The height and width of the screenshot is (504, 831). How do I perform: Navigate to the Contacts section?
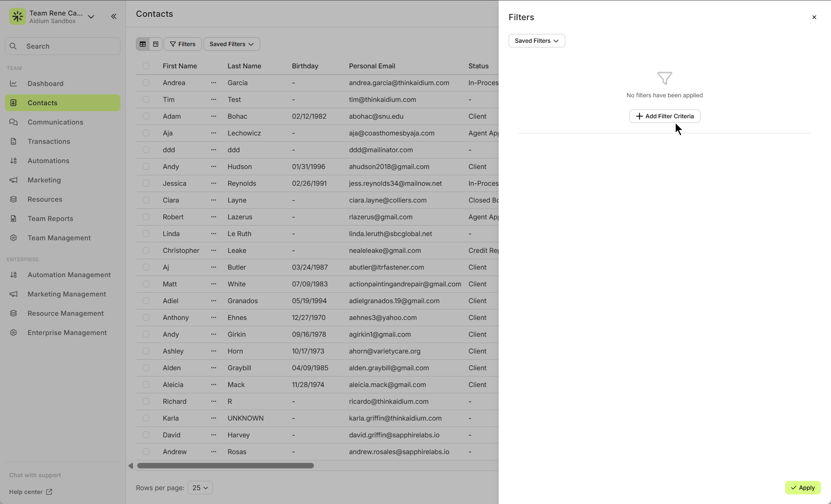point(42,103)
